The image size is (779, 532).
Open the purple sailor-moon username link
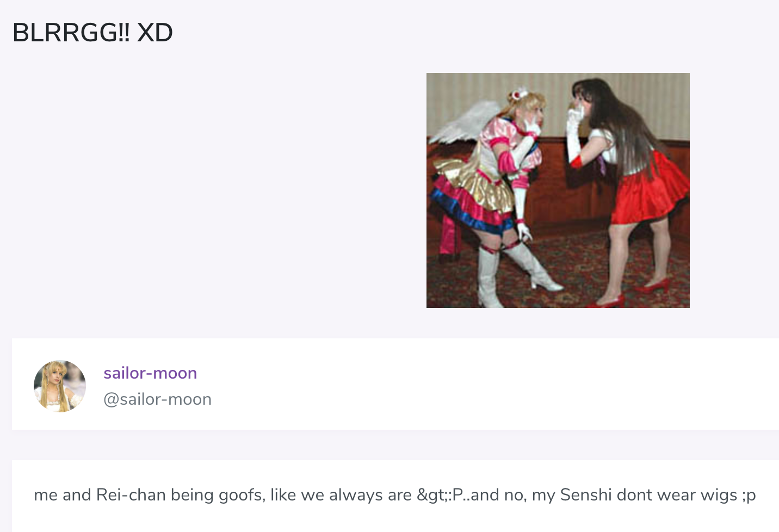tap(150, 373)
